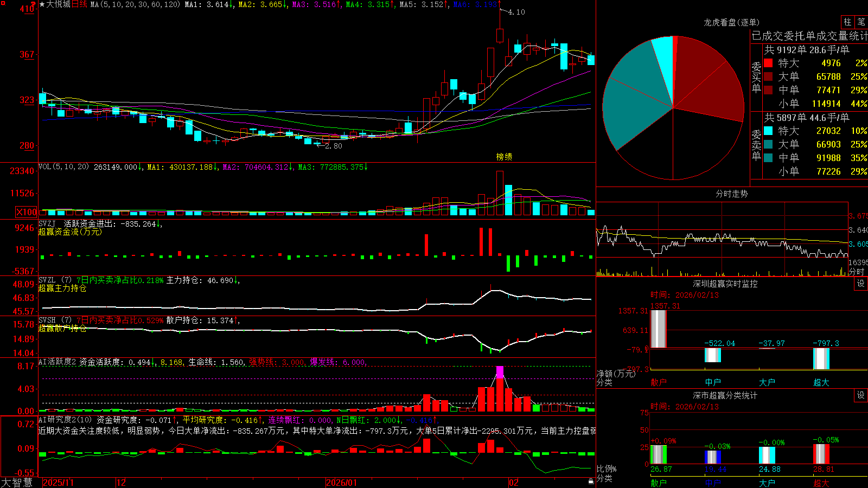This screenshot has width=868, height=488.
Task: Click the 榜绩 marker on the K-line chart
Action: pyautogui.click(x=505, y=157)
